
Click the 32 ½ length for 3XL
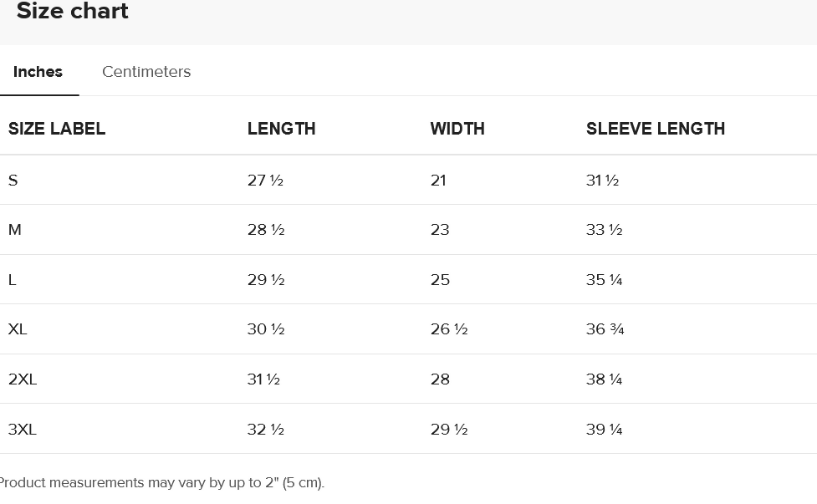(x=266, y=430)
